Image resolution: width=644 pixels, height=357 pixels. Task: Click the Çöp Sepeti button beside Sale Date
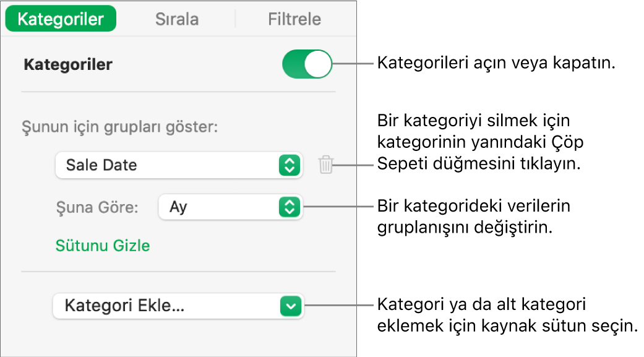(327, 165)
